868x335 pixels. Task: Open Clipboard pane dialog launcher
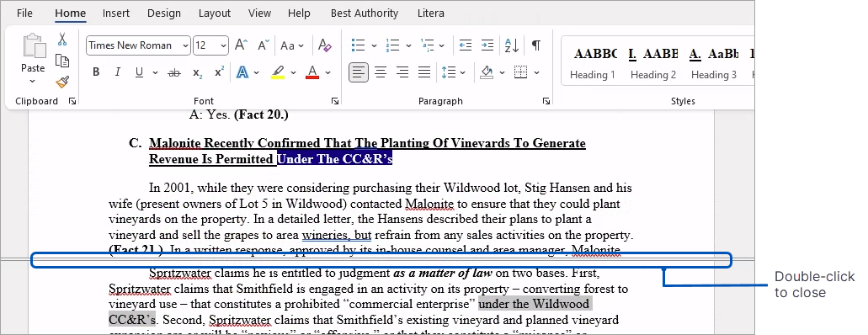click(x=72, y=101)
